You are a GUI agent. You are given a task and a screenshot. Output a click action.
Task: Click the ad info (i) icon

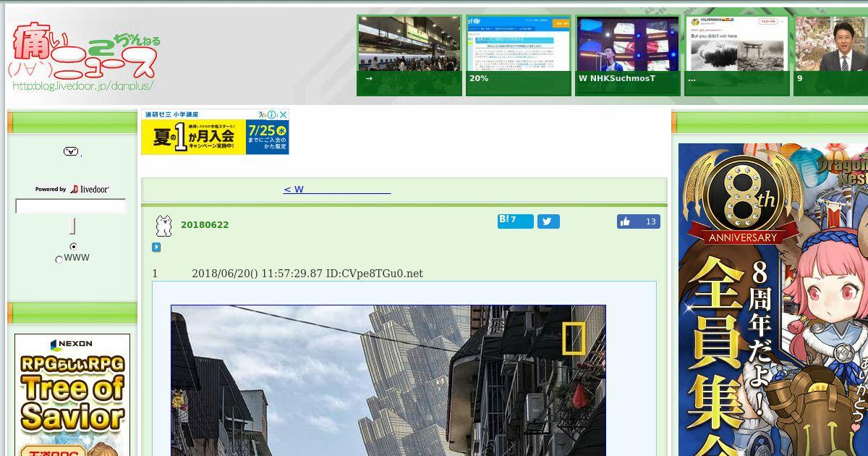point(272,114)
